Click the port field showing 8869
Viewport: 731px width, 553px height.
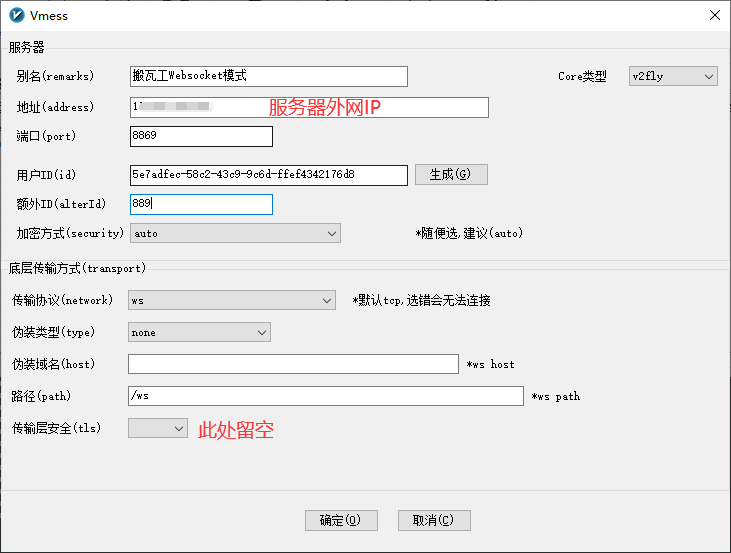coord(201,136)
